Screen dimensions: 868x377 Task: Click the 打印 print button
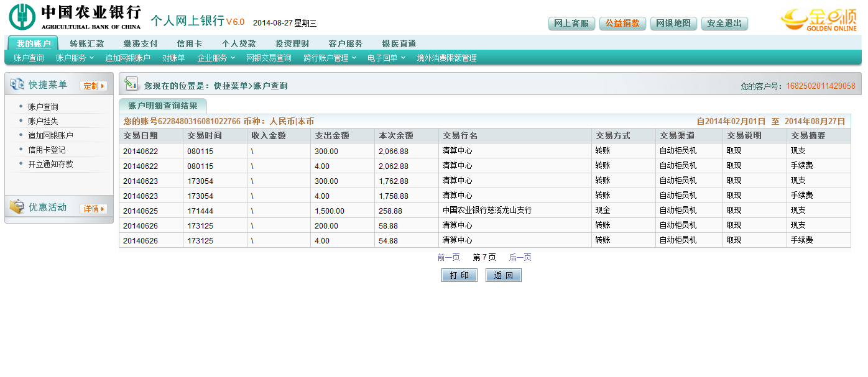click(459, 275)
